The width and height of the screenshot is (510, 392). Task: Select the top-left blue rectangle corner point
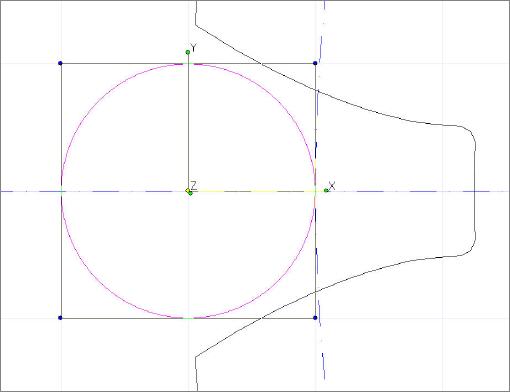(60, 63)
